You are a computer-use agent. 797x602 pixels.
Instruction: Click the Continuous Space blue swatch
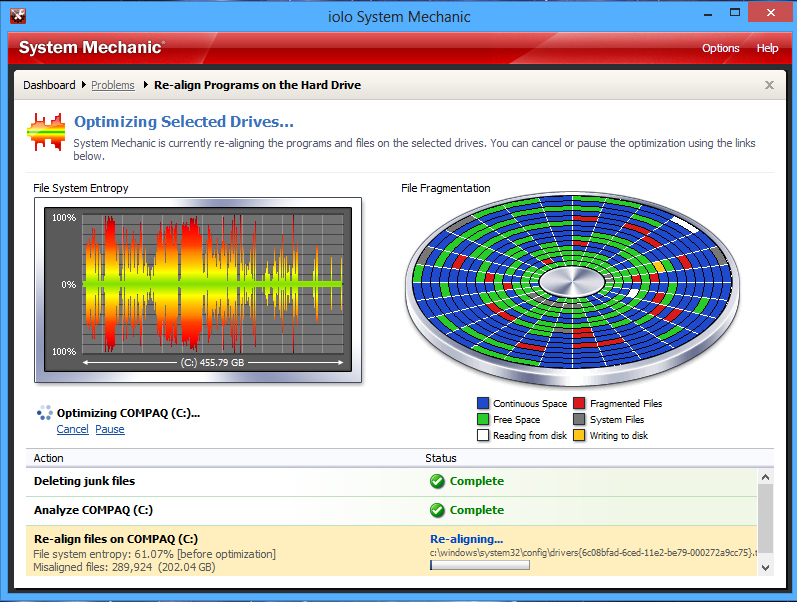(x=483, y=403)
